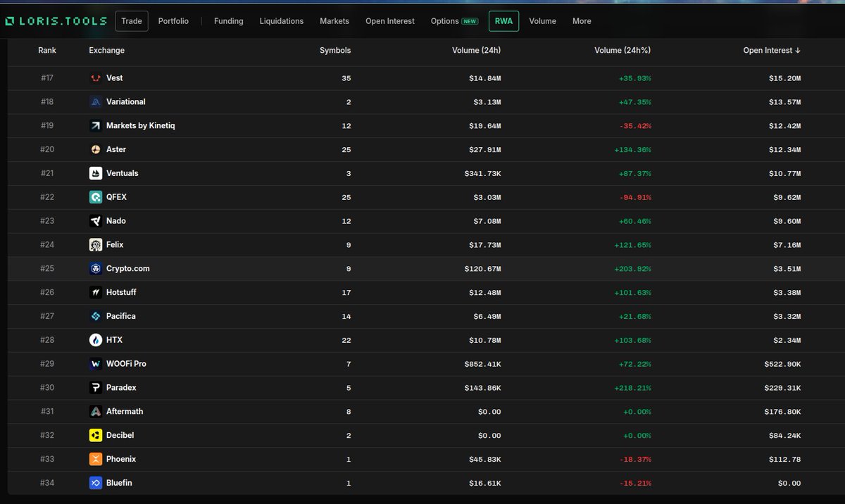The image size is (845, 504).
Task: Open the Aster exchange name
Action: click(x=116, y=150)
